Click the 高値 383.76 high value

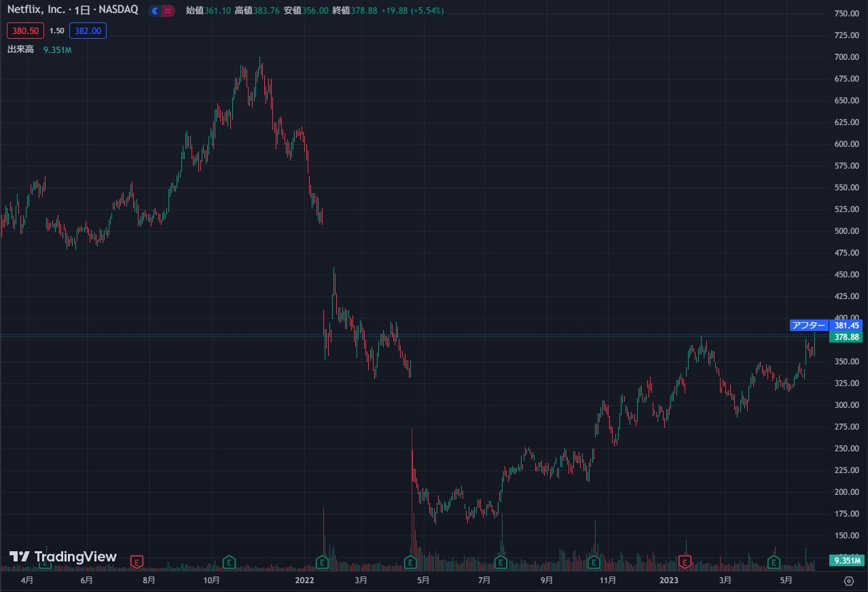point(257,11)
